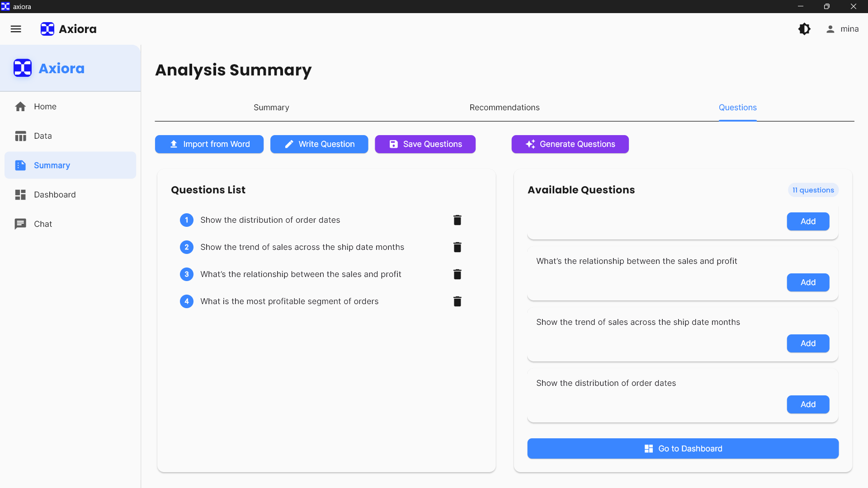Remove question 3 using trash icon
Image resolution: width=868 pixels, height=488 pixels.
point(457,274)
